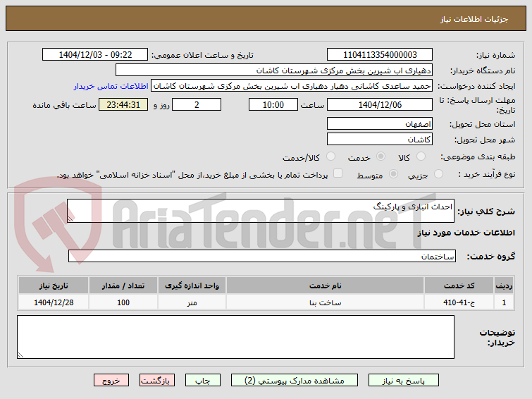Click row number 1 cell
The width and height of the screenshot is (532, 399).
(x=504, y=302)
